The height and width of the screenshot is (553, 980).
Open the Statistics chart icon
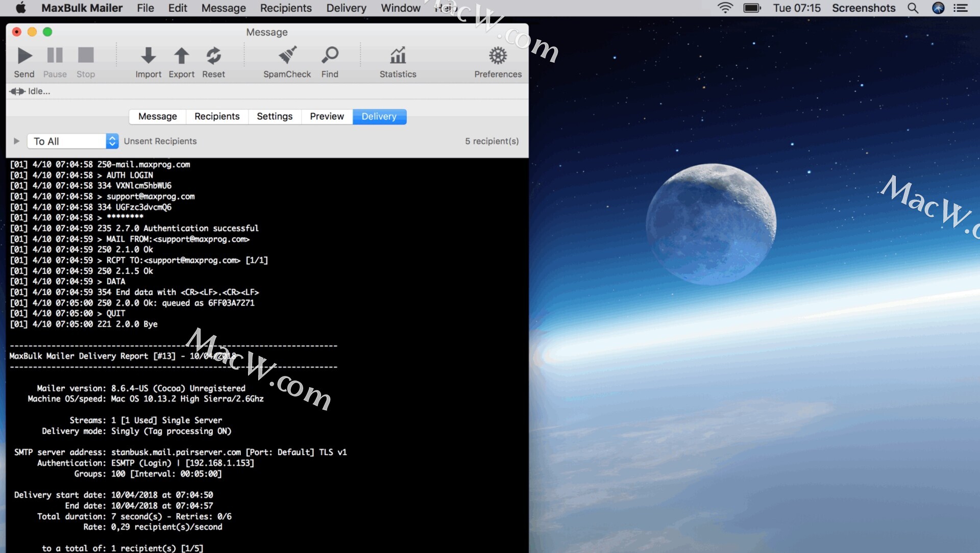(x=398, y=55)
